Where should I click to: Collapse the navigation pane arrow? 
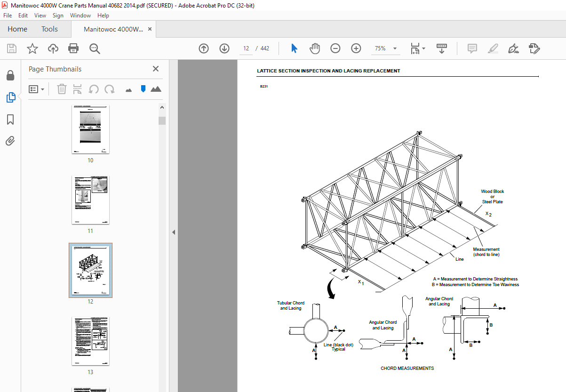pyautogui.click(x=173, y=232)
